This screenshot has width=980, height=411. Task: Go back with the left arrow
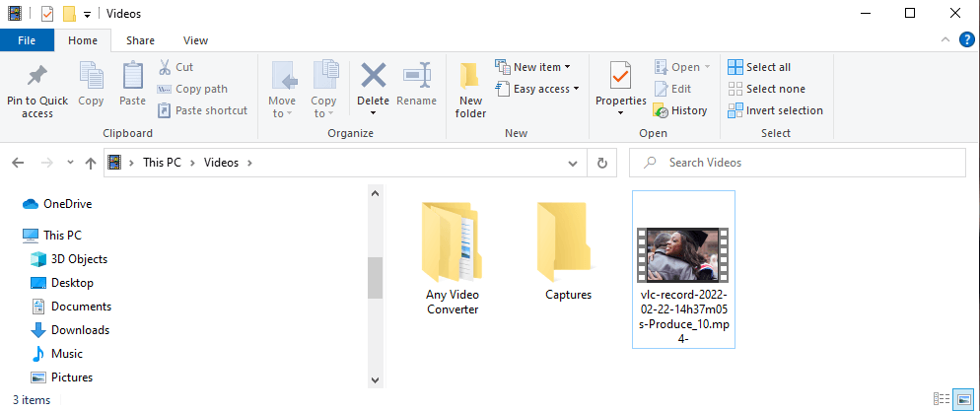click(18, 163)
